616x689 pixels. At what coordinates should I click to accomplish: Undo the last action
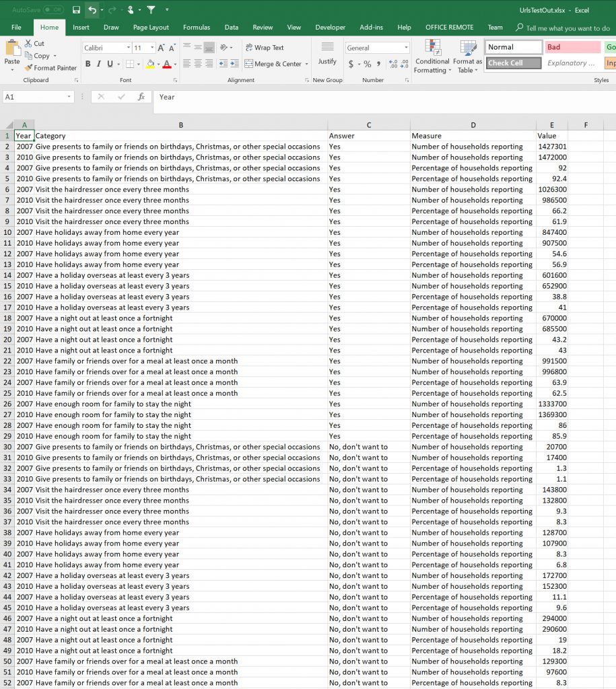click(x=92, y=10)
